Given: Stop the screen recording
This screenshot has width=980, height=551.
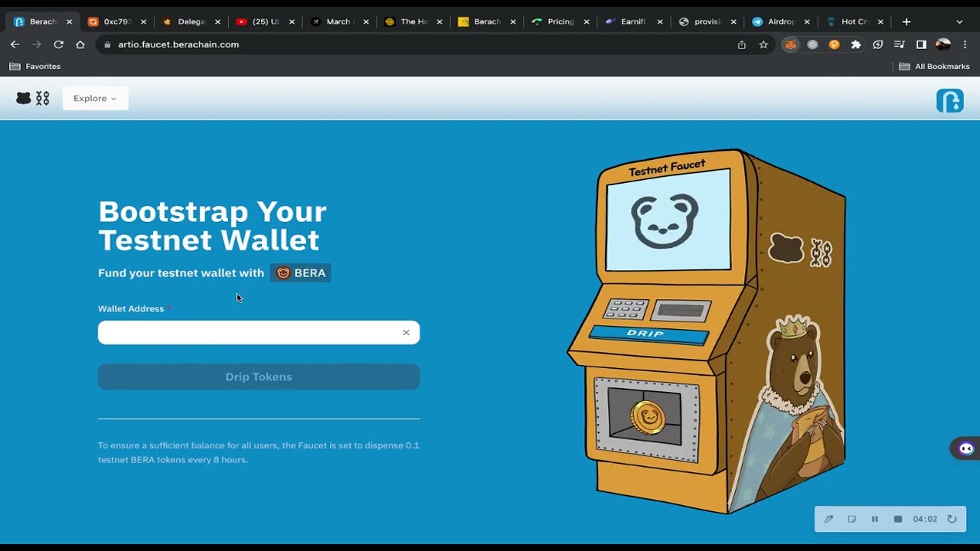Looking at the screenshot, I should 898,519.
